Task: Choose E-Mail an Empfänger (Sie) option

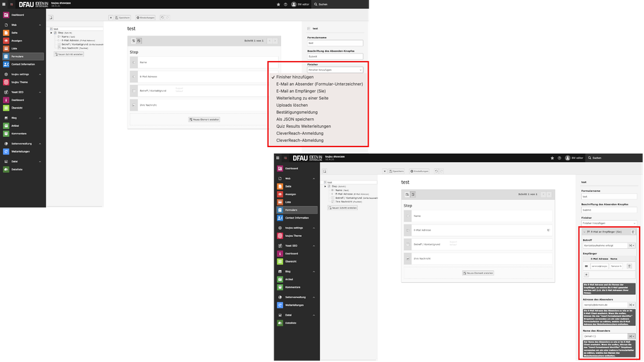Action: pyautogui.click(x=301, y=91)
